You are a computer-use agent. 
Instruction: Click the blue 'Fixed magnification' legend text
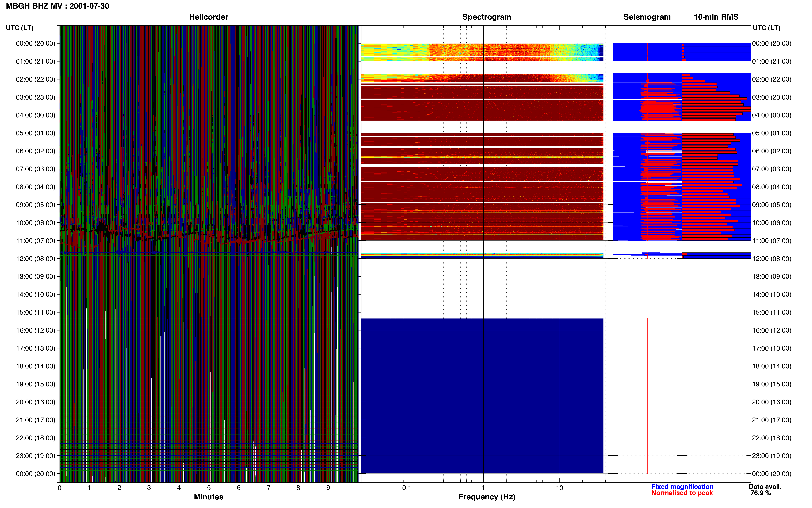(x=682, y=486)
